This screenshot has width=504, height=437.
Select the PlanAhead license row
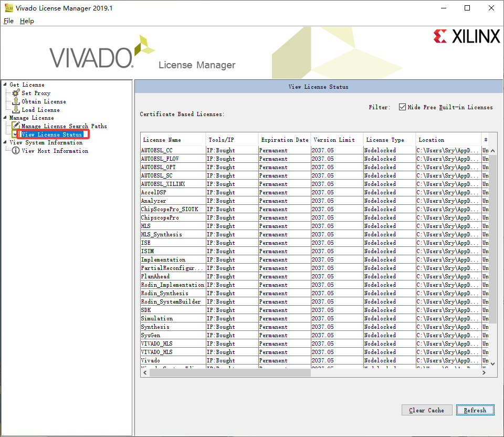(315, 276)
